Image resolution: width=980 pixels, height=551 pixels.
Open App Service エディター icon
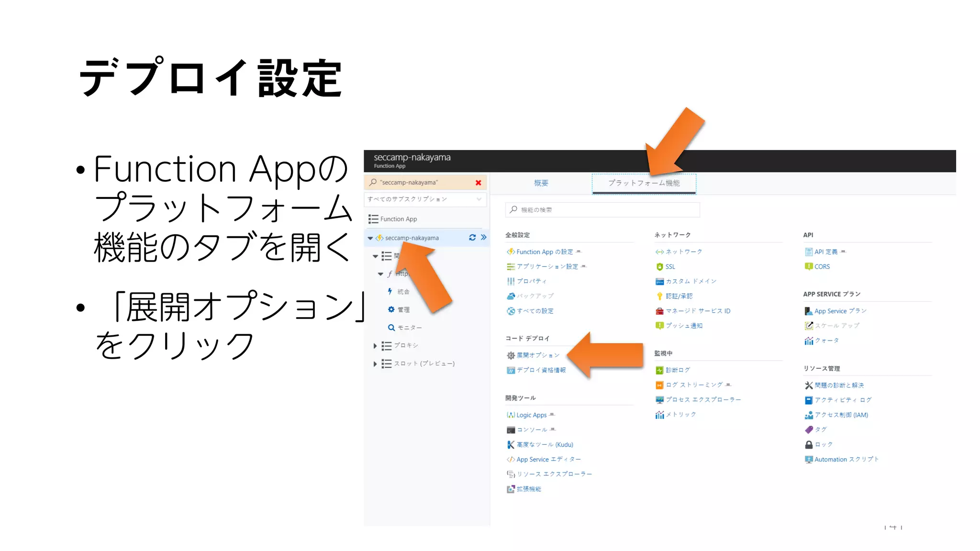(511, 460)
